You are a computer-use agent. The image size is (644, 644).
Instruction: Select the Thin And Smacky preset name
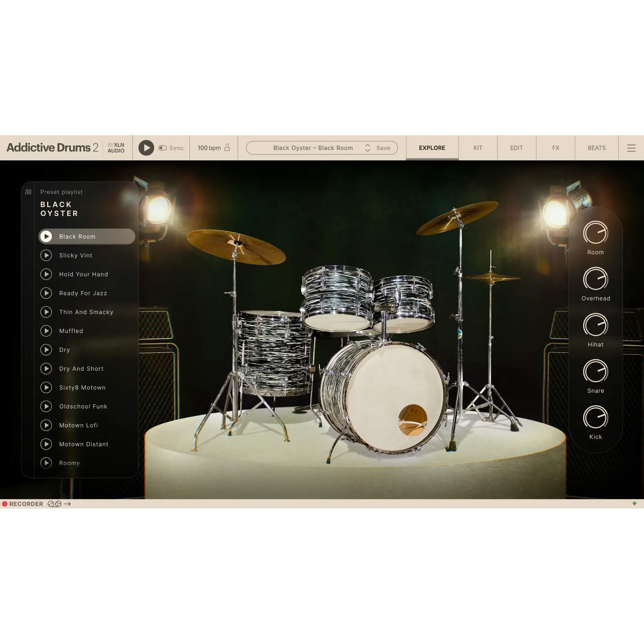coord(86,312)
